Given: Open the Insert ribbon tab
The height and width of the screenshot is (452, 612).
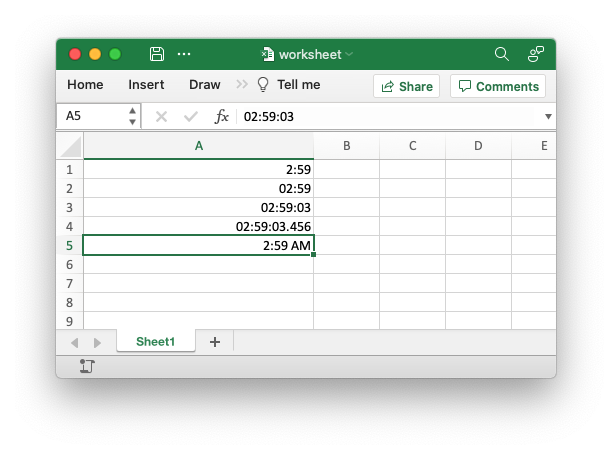Looking at the screenshot, I should [x=146, y=84].
